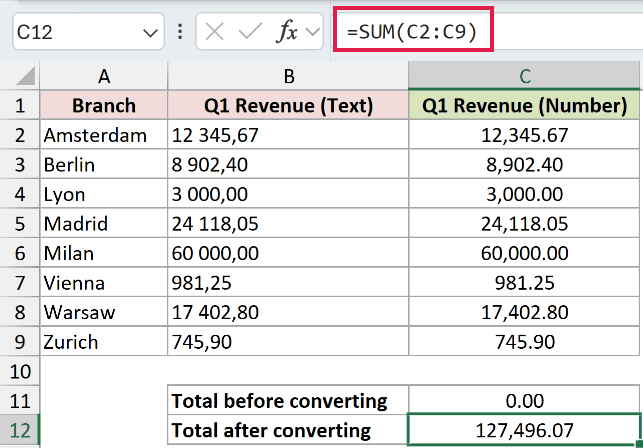Select the number cell 60,000.00
Image resolution: width=643 pixels, height=448 pixels.
[524, 253]
